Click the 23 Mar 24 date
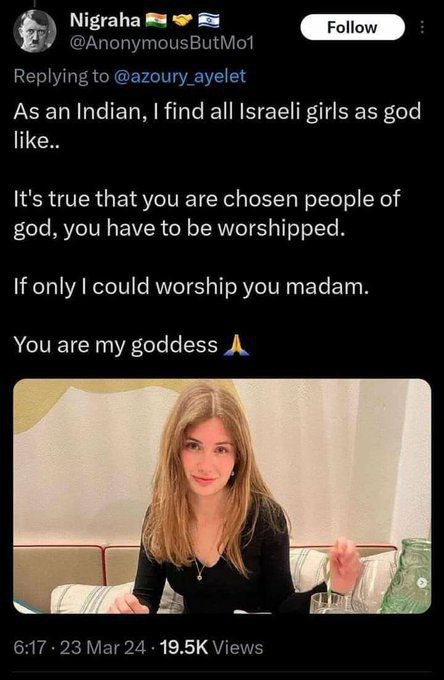444x680 pixels. coord(103,647)
